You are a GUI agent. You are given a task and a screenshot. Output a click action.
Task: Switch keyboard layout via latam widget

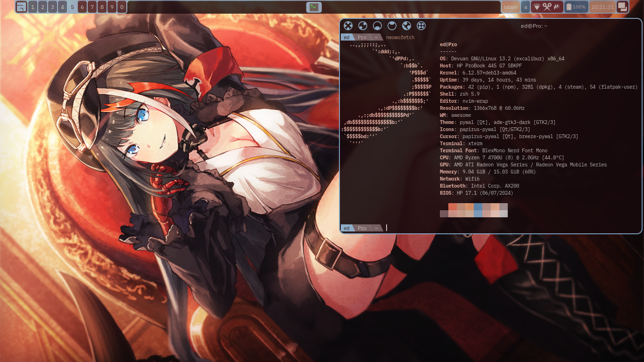(x=511, y=7)
